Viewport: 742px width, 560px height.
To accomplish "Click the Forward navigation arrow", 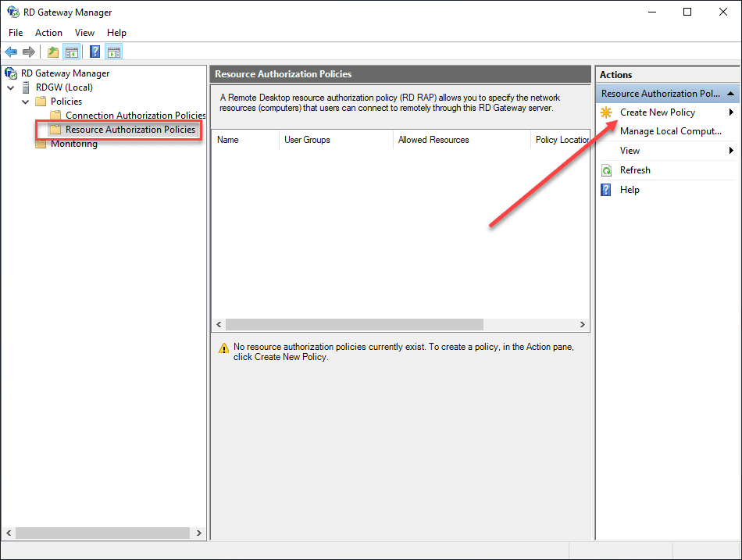I will pyautogui.click(x=27, y=52).
